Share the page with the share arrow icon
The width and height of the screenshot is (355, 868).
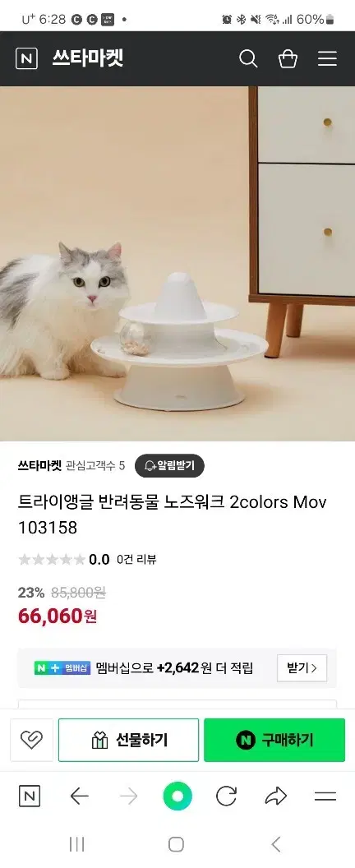[x=275, y=796]
